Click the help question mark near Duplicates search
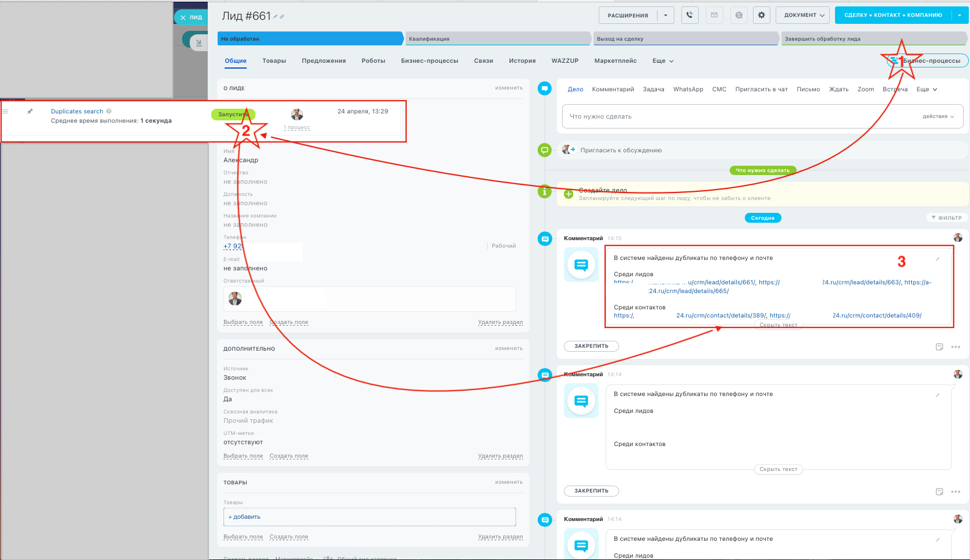The width and height of the screenshot is (970, 560). 109,111
